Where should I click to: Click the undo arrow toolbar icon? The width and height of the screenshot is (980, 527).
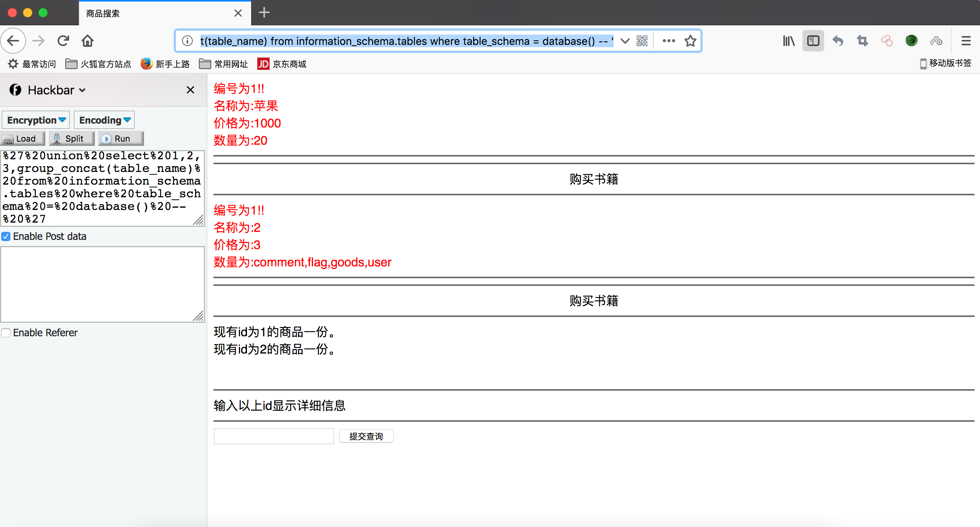pos(838,41)
